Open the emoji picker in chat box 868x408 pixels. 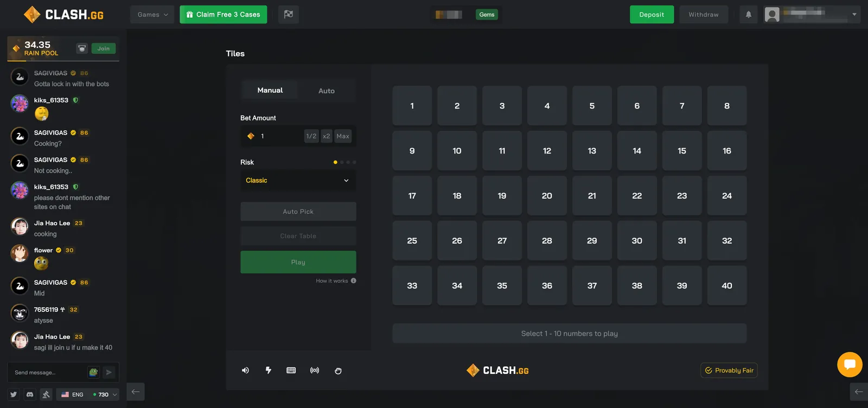tap(93, 372)
